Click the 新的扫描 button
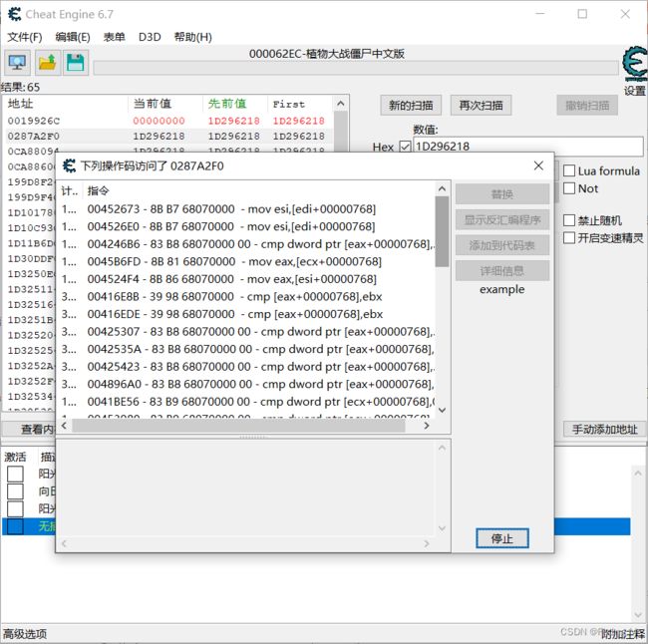The width and height of the screenshot is (648, 644). [x=411, y=106]
